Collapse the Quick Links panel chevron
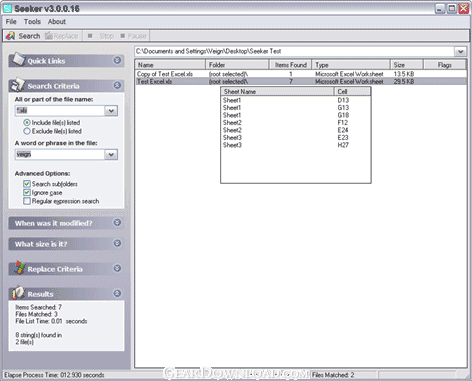 point(117,60)
